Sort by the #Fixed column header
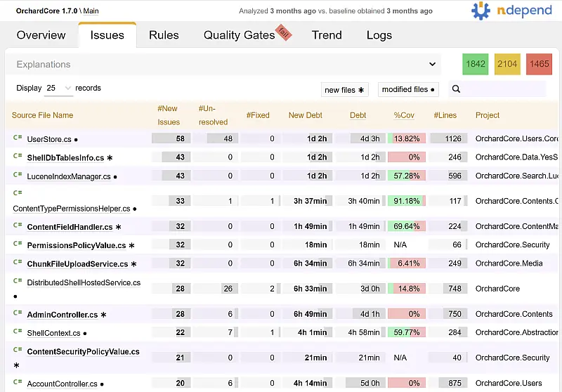Image resolution: width=562 pixels, height=392 pixels. point(258,115)
